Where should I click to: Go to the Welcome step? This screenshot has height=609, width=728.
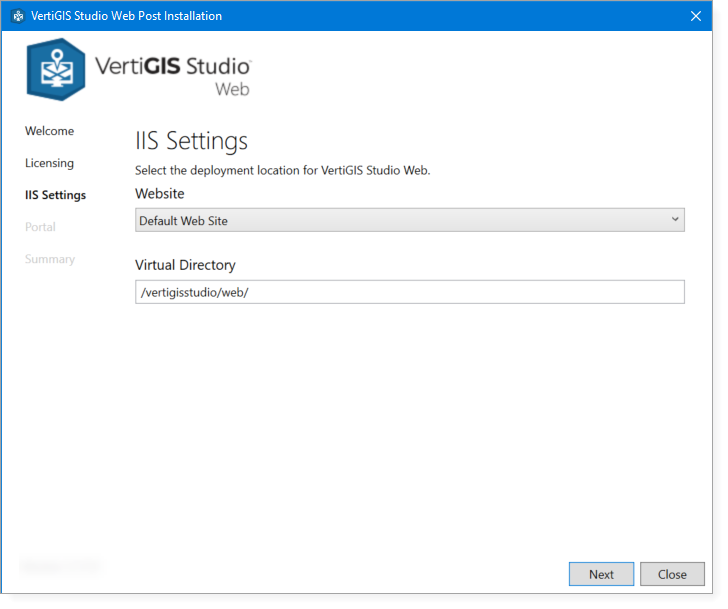49,131
